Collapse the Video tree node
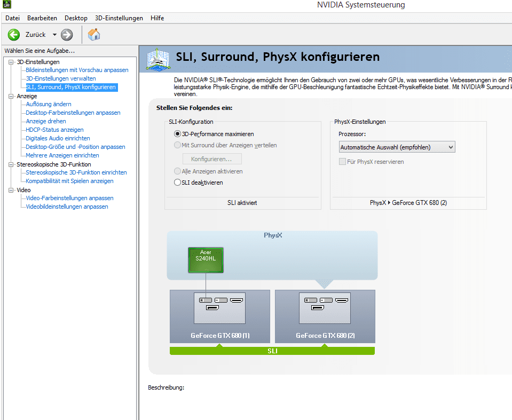 (x=11, y=190)
